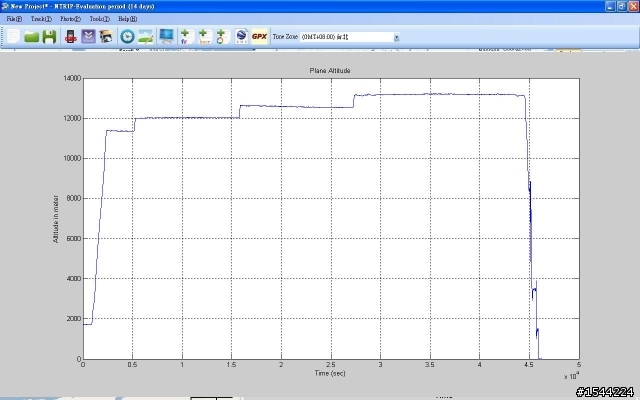Close the application window
The image size is (640, 400).
point(633,6)
